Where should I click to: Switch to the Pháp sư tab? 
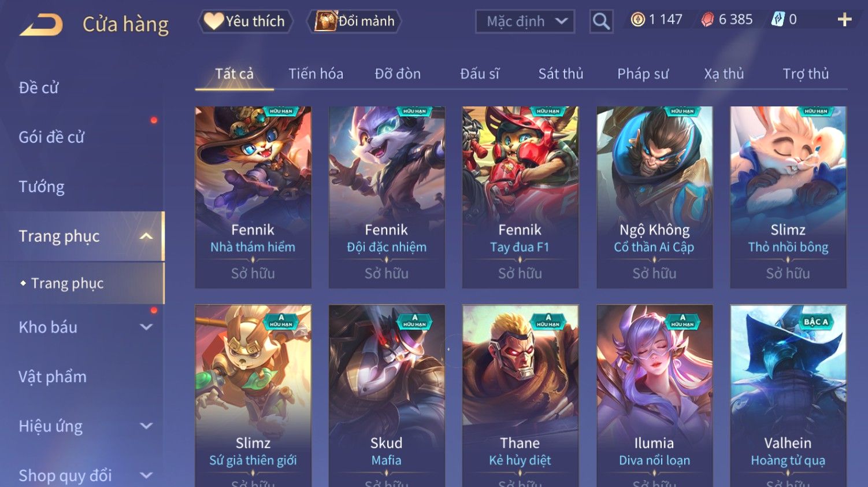643,74
